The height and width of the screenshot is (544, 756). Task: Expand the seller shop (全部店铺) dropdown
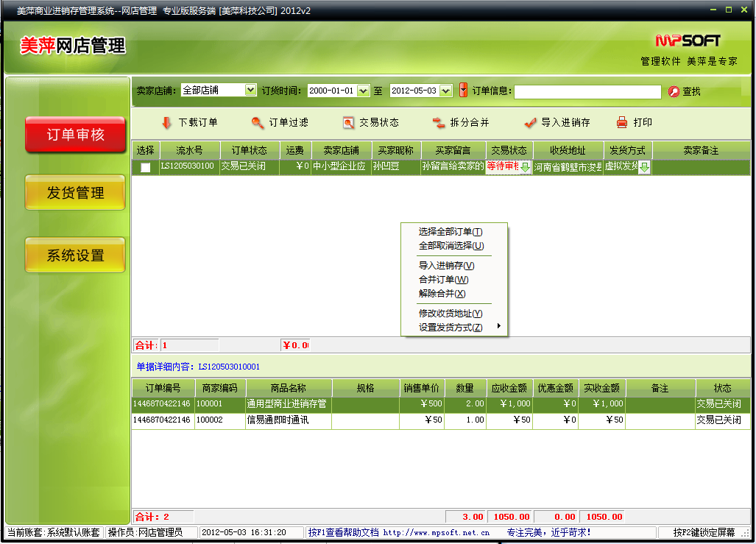click(250, 91)
